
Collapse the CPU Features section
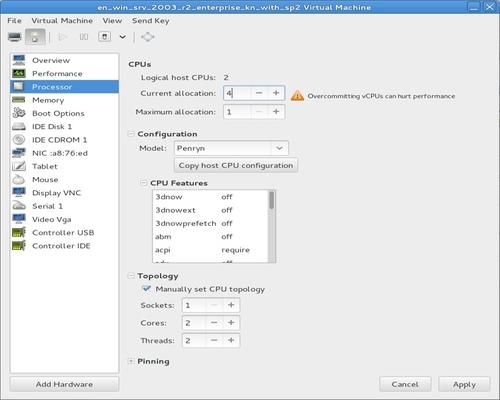144,183
